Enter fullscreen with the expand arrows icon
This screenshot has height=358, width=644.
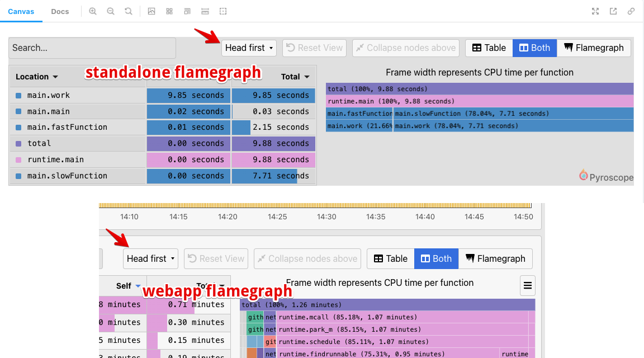pyautogui.click(x=595, y=12)
